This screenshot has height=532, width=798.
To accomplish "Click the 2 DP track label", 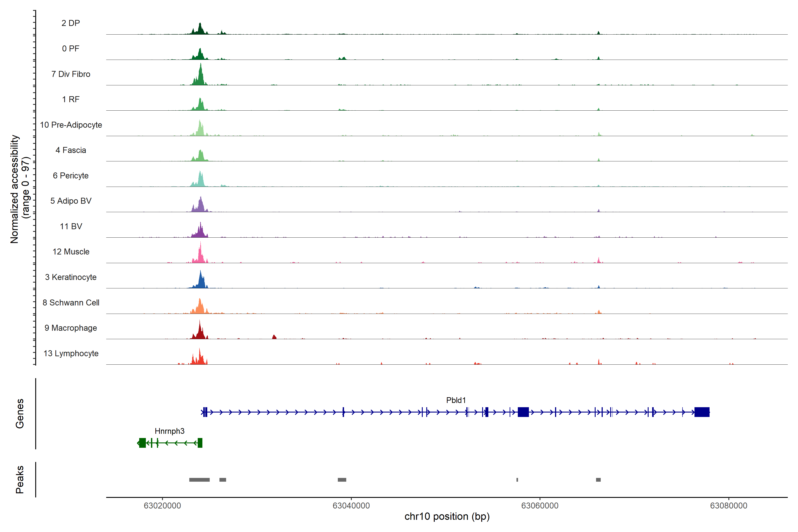I will [70, 23].
